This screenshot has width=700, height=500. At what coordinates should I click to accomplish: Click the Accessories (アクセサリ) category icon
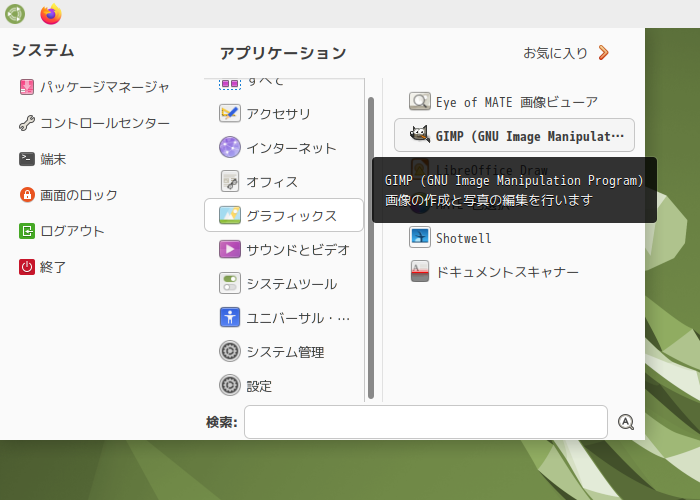[x=230, y=113]
